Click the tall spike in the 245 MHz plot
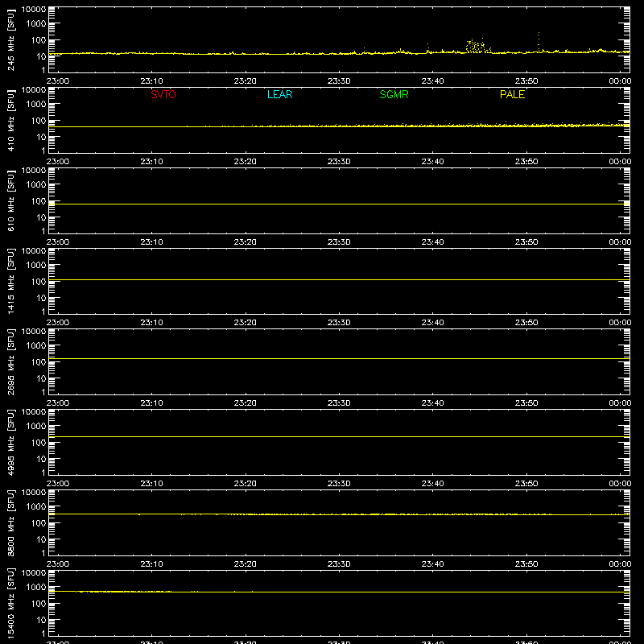Viewport: 644px width, 644px height. click(539, 41)
